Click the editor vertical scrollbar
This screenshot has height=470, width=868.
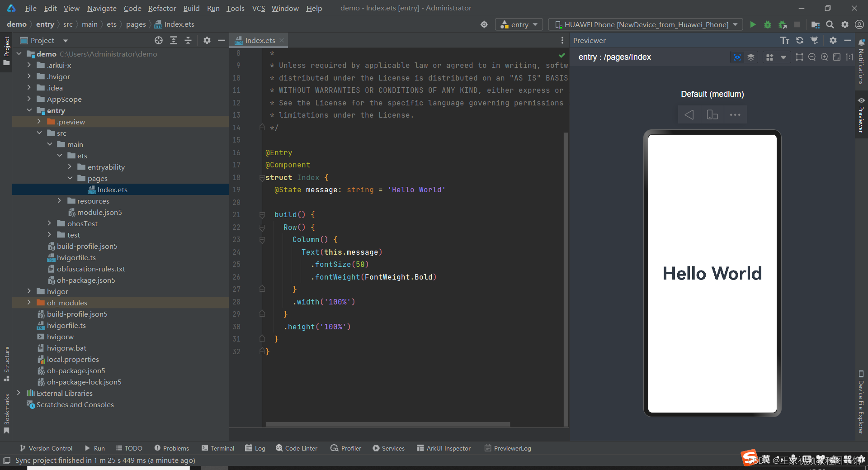coord(566,279)
